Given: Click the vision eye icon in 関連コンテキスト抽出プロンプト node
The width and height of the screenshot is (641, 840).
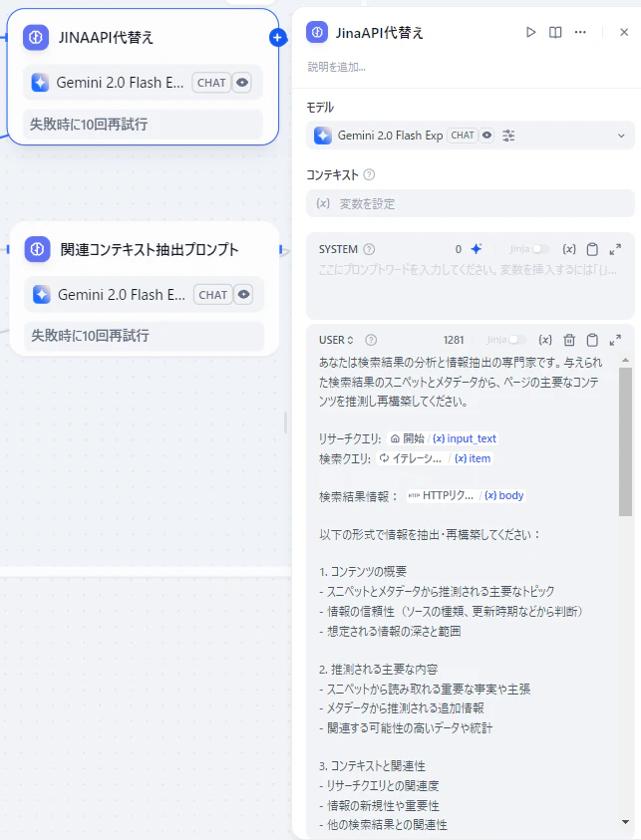Looking at the screenshot, I should (x=243, y=295).
